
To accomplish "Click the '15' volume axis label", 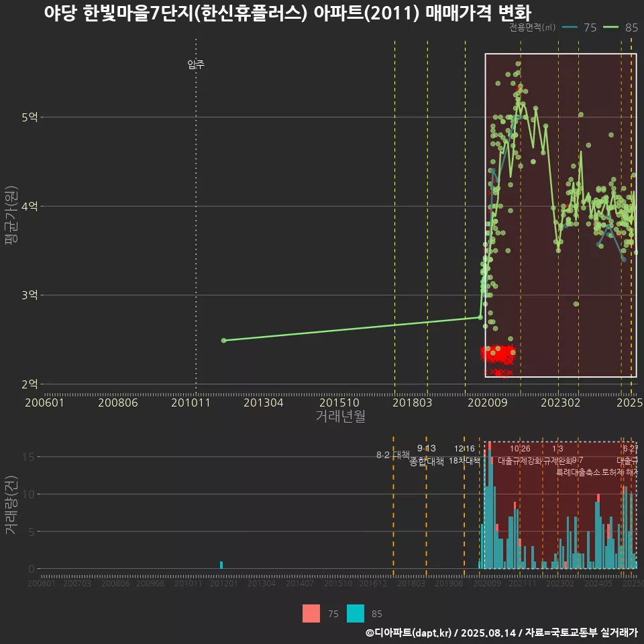I will click(x=28, y=457).
